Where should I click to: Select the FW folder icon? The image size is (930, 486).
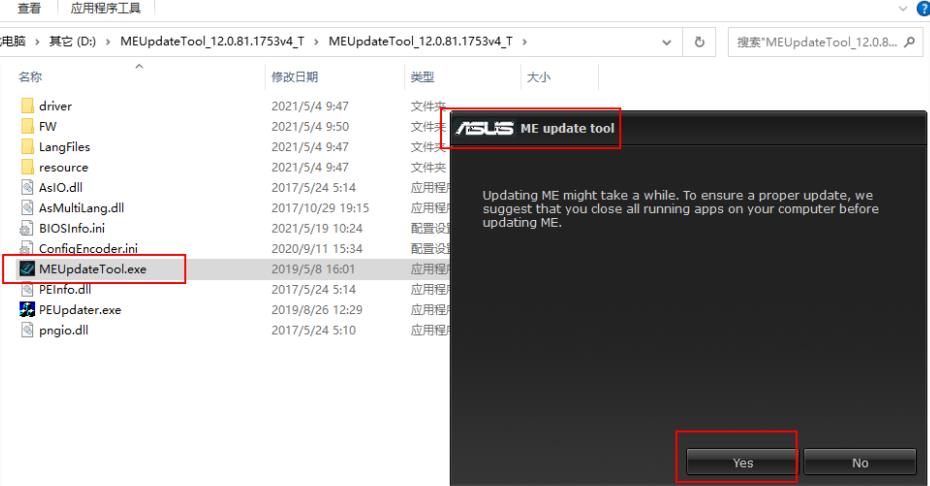click(27, 126)
